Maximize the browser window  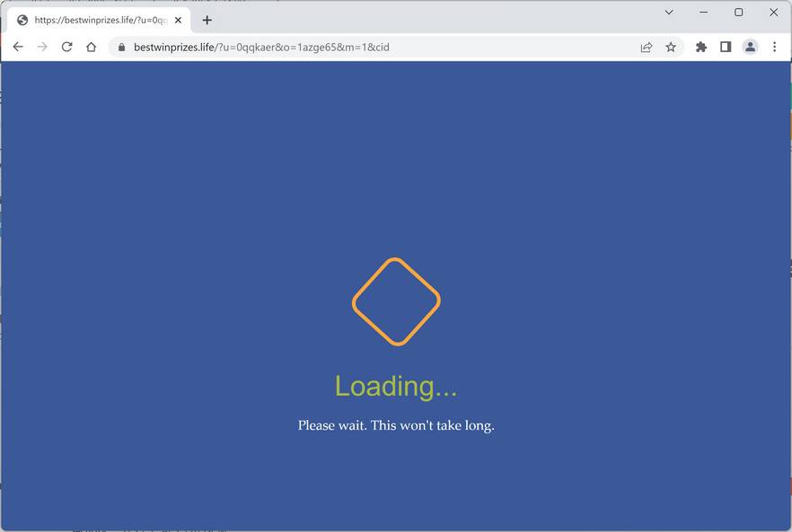tap(738, 13)
